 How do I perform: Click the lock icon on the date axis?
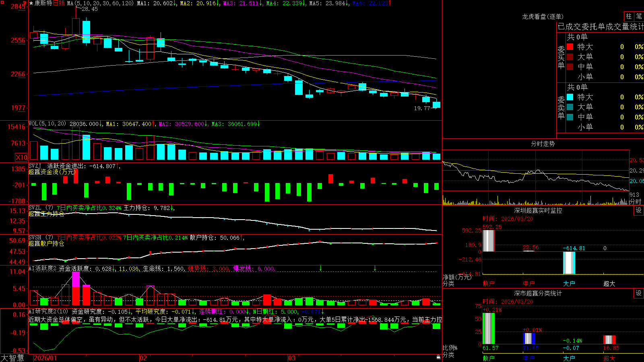point(438,357)
